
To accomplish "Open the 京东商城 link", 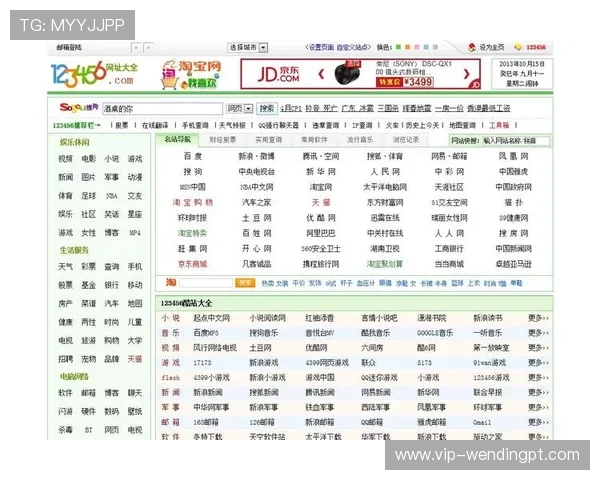I will (192, 264).
